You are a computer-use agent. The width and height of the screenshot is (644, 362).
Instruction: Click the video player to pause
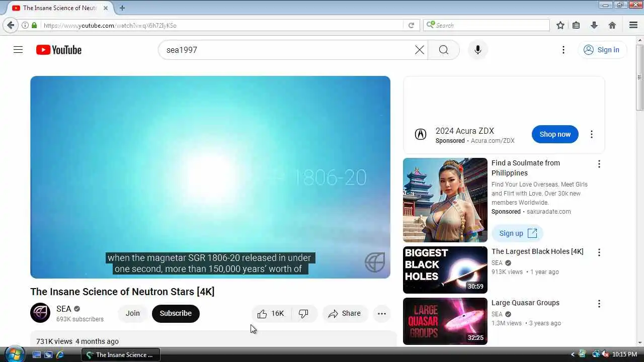click(x=210, y=177)
